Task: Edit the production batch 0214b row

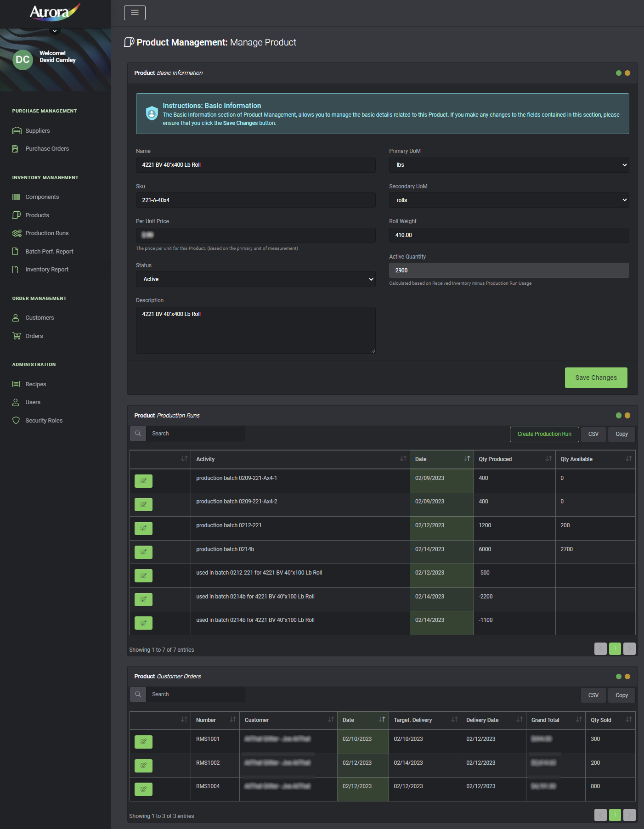Action: [x=143, y=552]
